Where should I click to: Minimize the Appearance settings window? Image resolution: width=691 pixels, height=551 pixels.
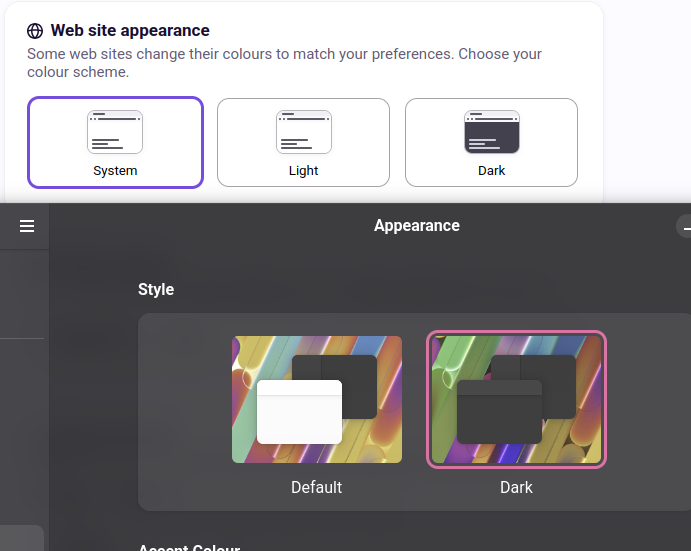point(685,226)
